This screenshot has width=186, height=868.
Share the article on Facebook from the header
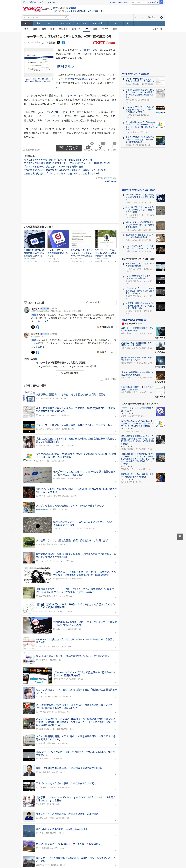63,43
